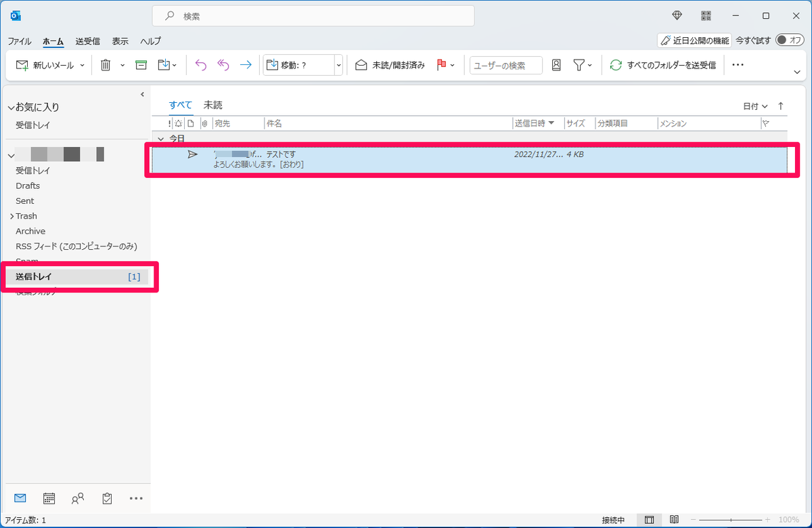This screenshot has width=812, height=528.
Task: Open the ファイル menu
Action: 20,41
